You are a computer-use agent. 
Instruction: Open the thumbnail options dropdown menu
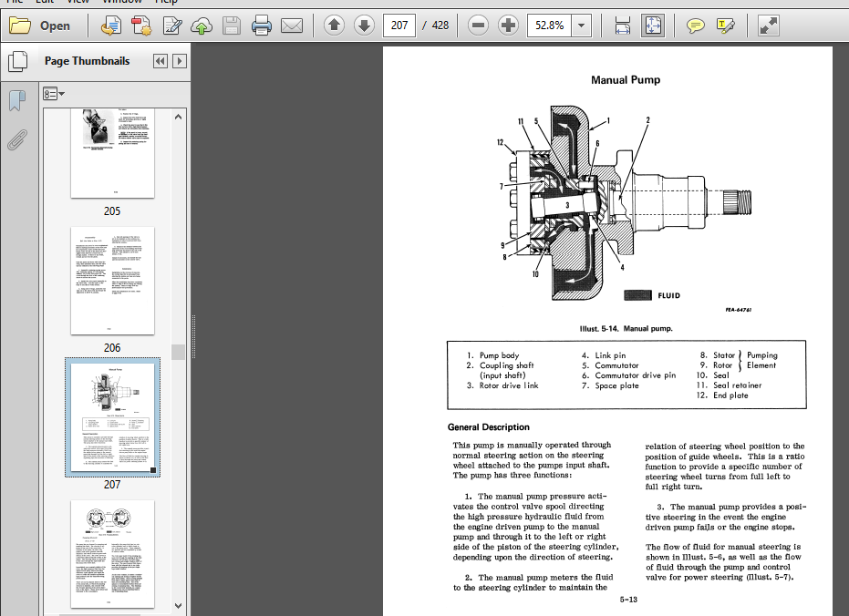click(x=54, y=94)
